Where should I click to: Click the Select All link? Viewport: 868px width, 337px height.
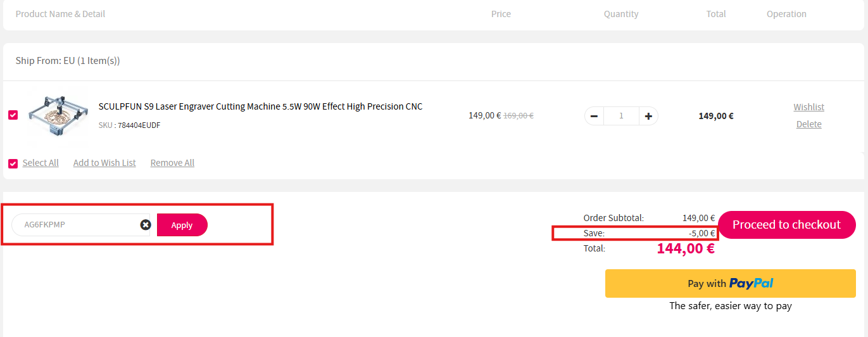coord(41,163)
